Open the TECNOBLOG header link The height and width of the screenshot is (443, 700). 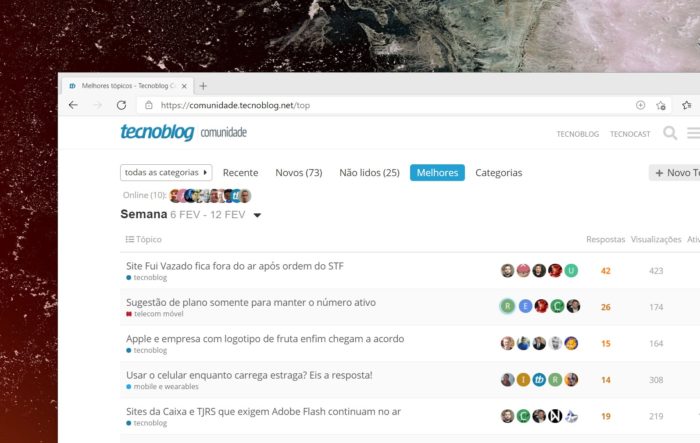578,134
